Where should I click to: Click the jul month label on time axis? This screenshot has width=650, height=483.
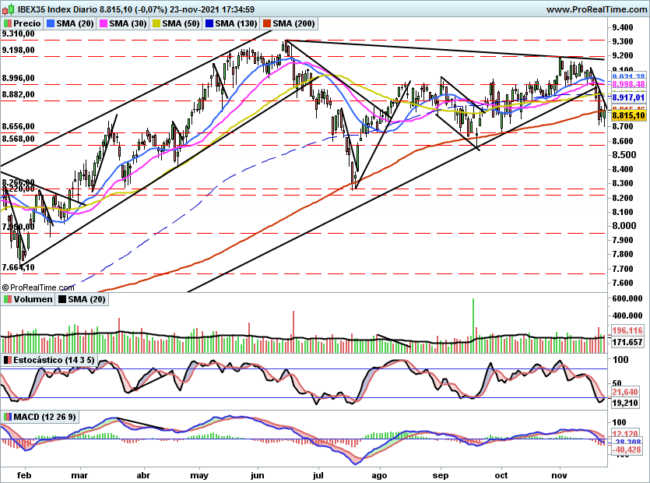(318, 475)
